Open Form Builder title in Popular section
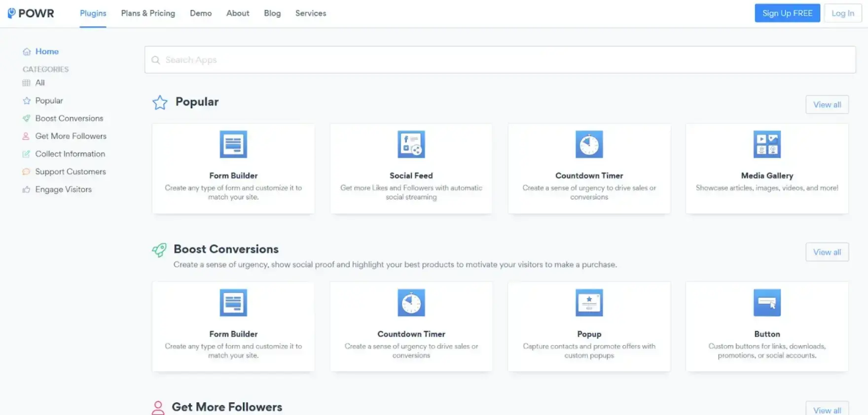 [233, 175]
